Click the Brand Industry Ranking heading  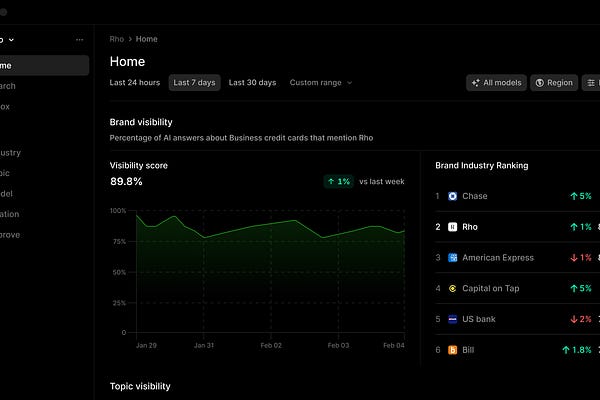(482, 165)
